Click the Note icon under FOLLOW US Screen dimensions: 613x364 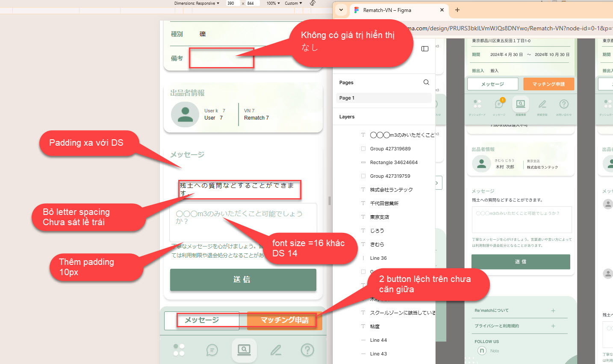[482, 351]
